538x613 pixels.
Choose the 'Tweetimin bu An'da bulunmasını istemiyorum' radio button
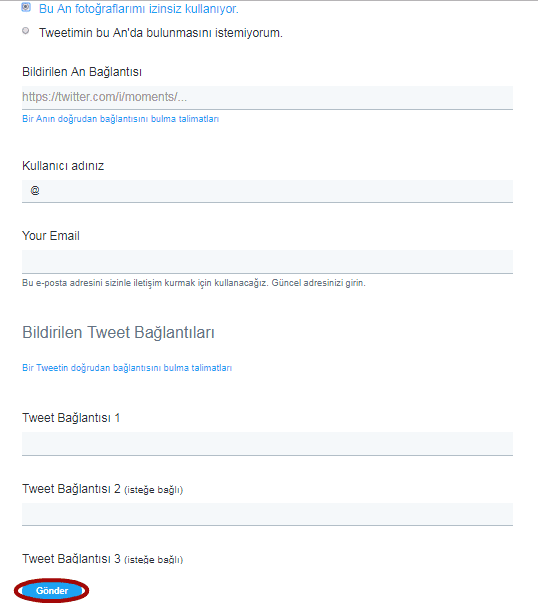click(26, 30)
